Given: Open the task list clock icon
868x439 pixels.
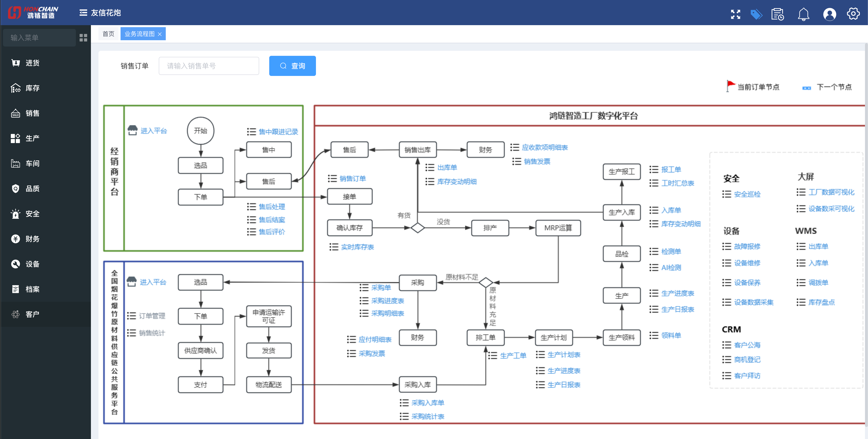Looking at the screenshot, I should tap(777, 14).
